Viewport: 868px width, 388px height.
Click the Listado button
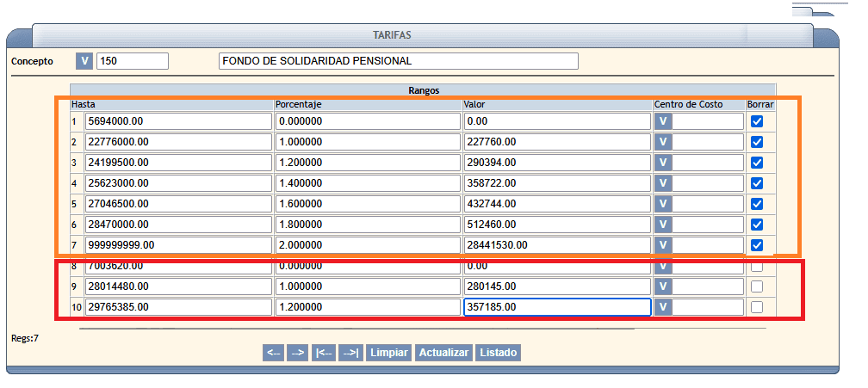pyautogui.click(x=498, y=353)
